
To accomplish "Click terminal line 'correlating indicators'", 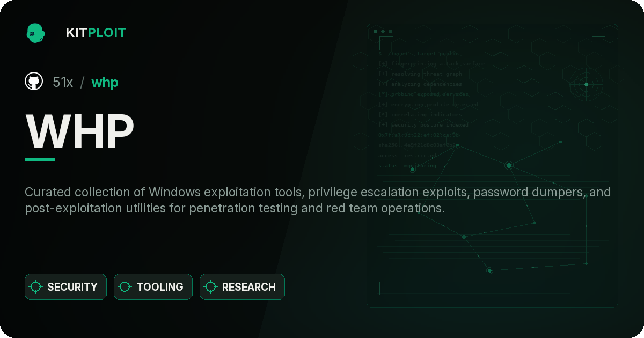I will coord(420,115).
